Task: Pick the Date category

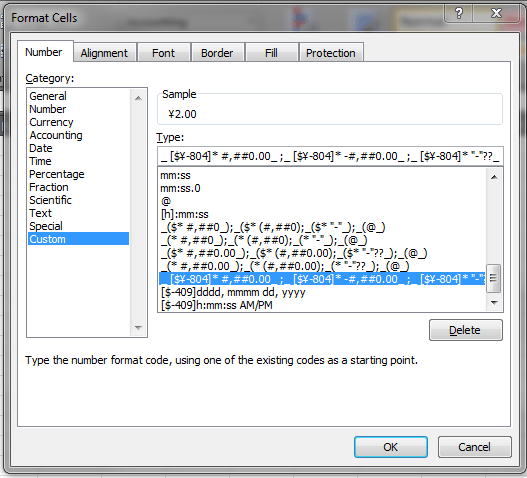Action: pos(78,148)
